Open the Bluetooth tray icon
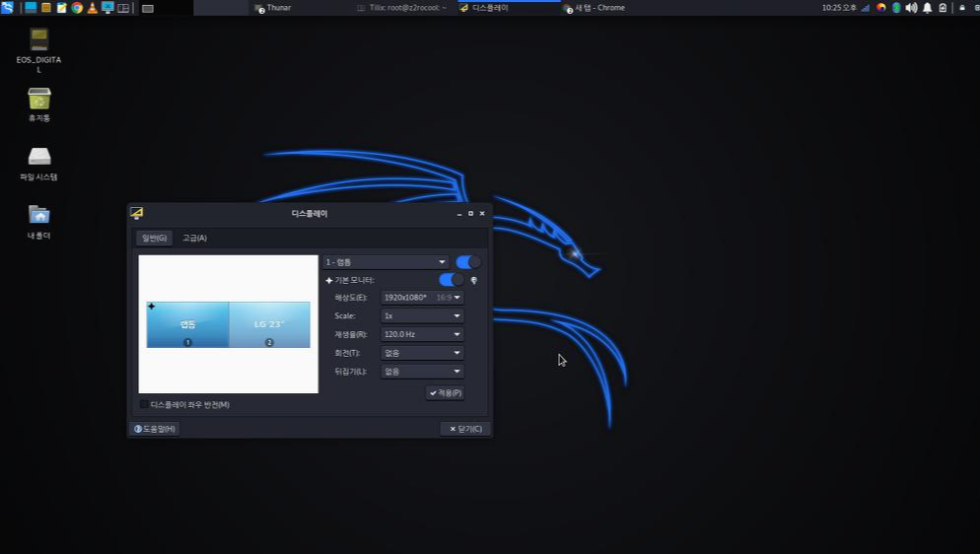 click(896, 8)
